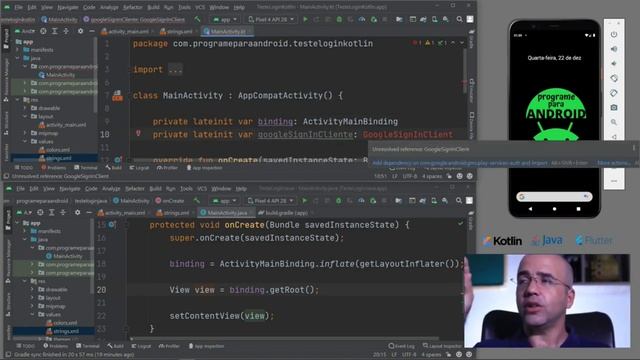Toggle Project tool window strip in Kotlin window
Viewport: 640px width, 360px height.
(x=6, y=39)
